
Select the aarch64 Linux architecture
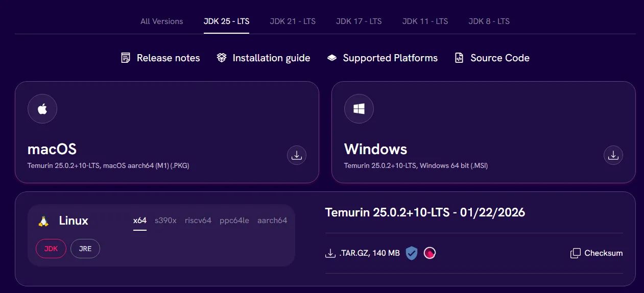point(272,221)
